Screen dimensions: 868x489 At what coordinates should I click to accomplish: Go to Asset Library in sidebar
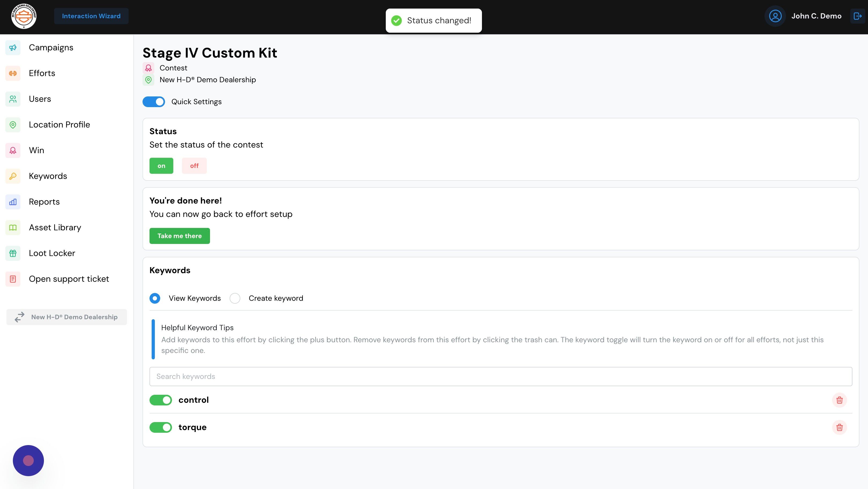(55, 227)
